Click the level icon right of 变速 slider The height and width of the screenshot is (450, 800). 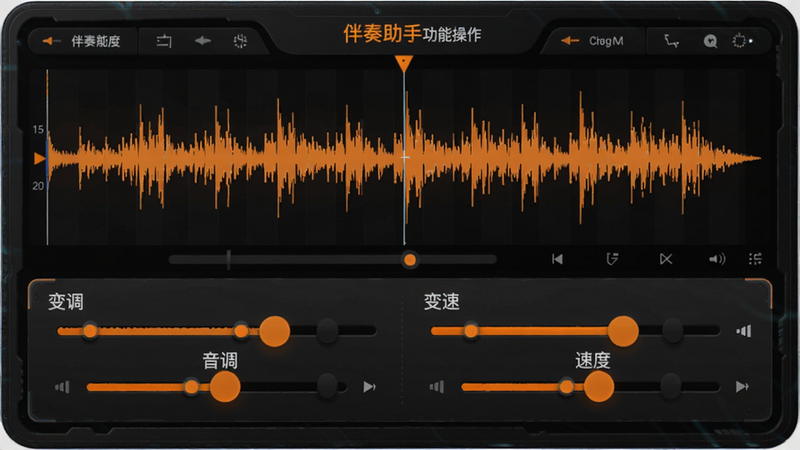pyautogui.click(x=744, y=332)
